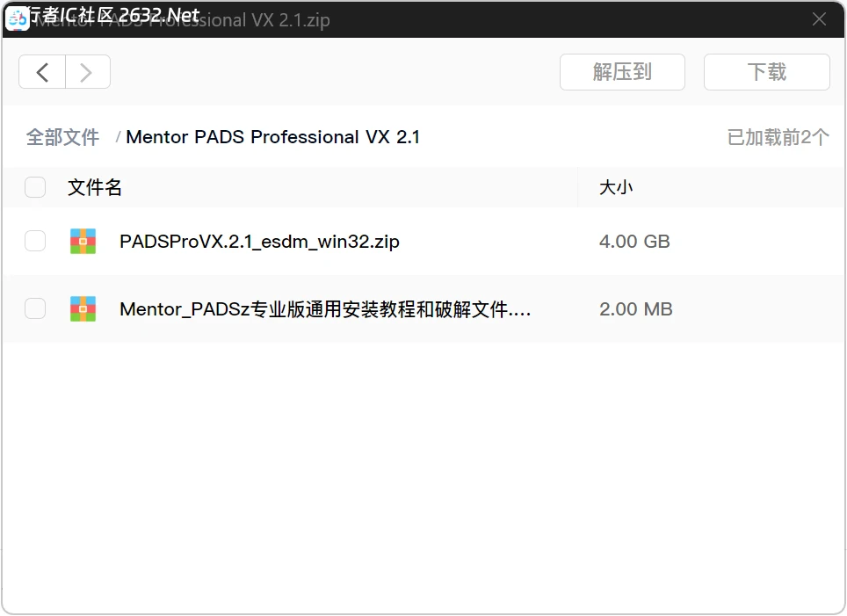The image size is (847, 616).
Task: Sort files by the 文件名 column header
Action: point(94,187)
